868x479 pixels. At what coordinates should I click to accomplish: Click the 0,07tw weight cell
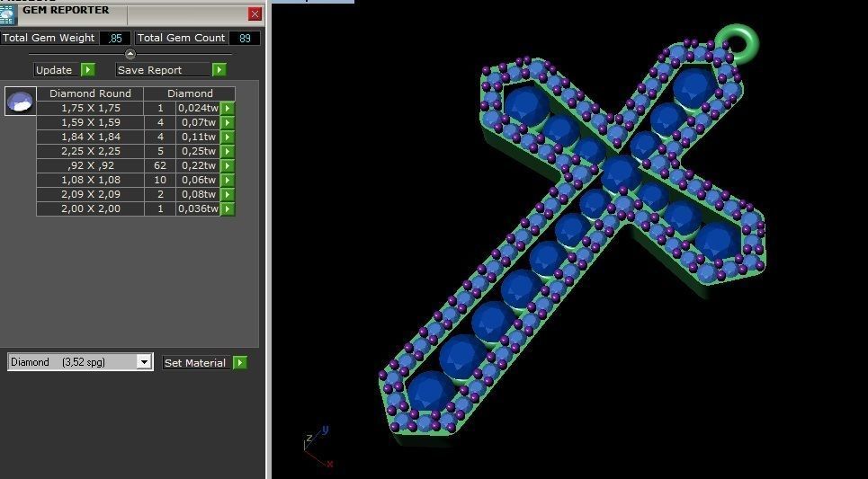point(198,122)
